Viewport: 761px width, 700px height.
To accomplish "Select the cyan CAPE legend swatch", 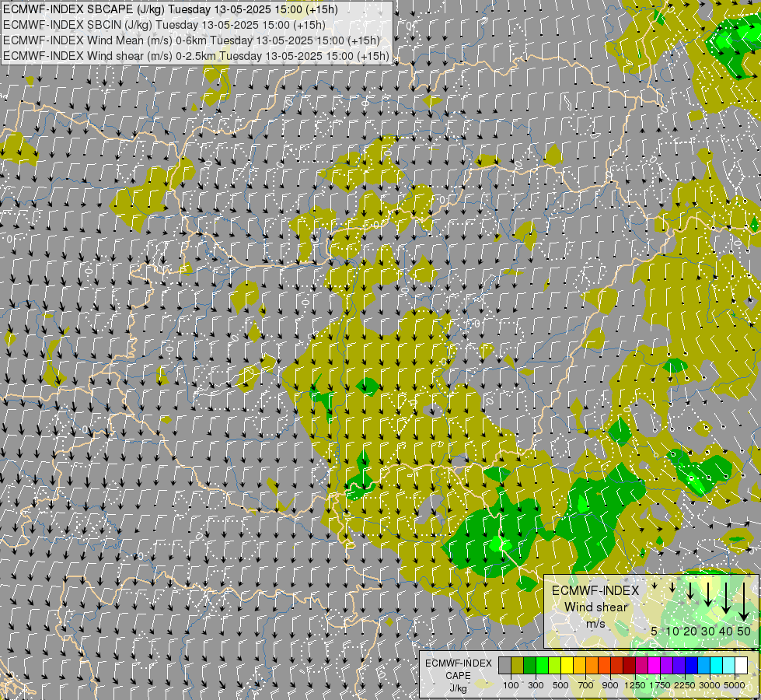I will pos(717,665).
